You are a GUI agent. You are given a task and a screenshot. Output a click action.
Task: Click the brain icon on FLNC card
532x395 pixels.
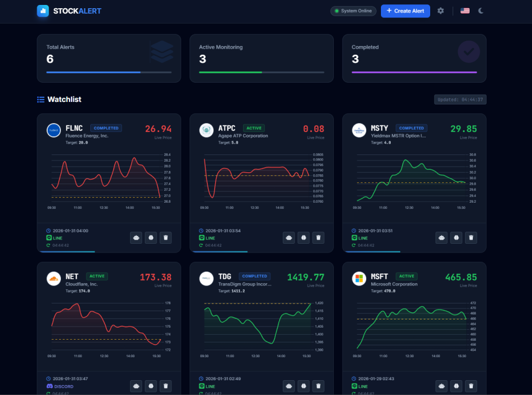tap(151, 238)
